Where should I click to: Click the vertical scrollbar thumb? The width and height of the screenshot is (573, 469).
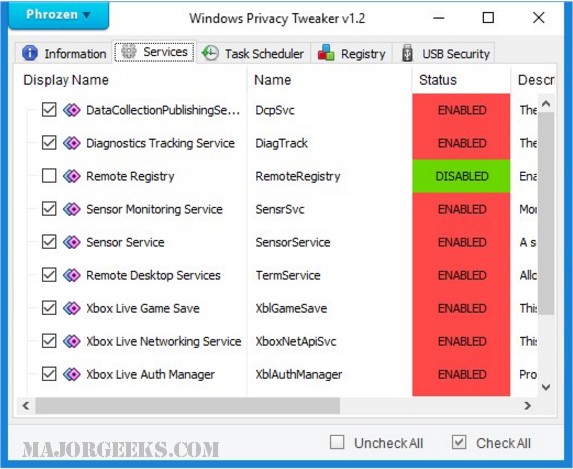tap(546, 213)
